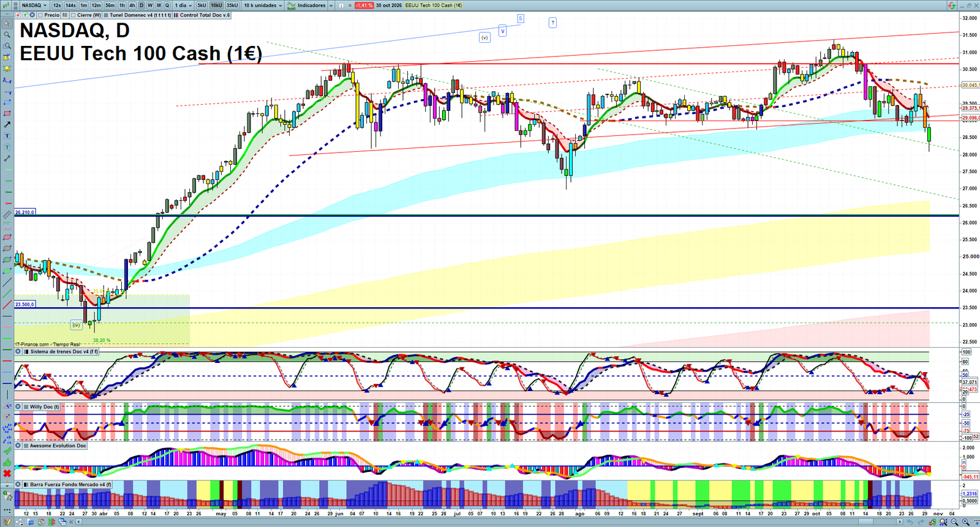Open the NASDAQ instrument dropdown
This screenshot has width=980, height=527.
[34, 6]
